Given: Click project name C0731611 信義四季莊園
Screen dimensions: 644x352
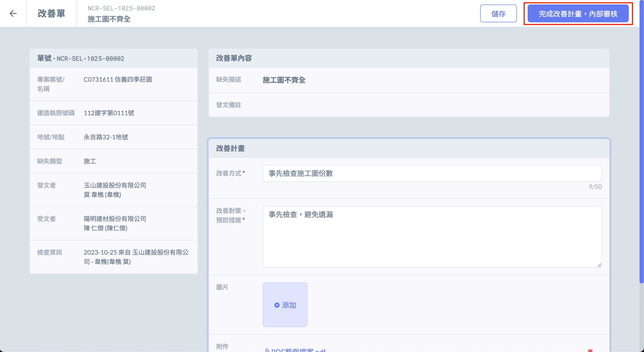Looking at the screenshot, I should [x=118, y=80].
